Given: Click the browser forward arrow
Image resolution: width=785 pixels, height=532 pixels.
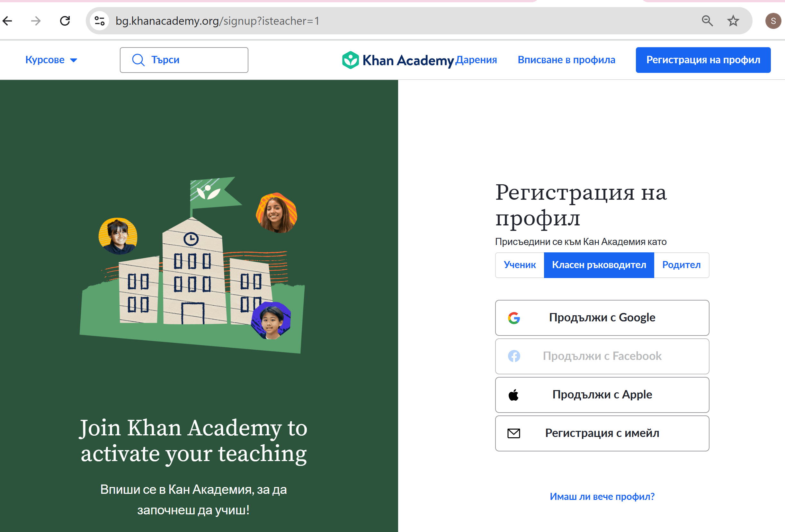Looking at the screenshot, I should point(36,21).
